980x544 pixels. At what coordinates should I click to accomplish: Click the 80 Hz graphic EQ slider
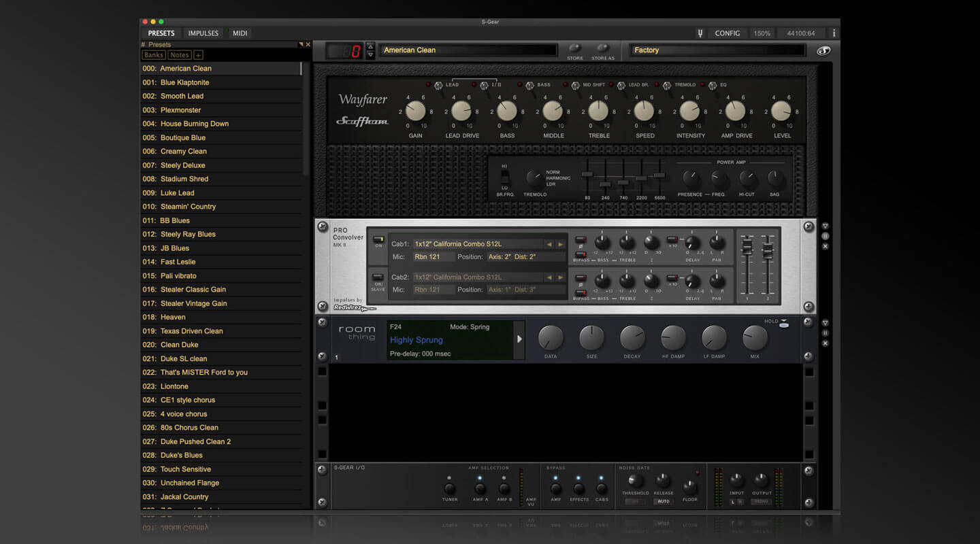[x=587, y=175]
